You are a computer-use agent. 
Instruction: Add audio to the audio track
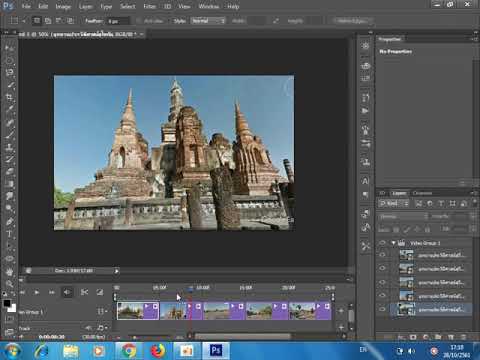341,328
